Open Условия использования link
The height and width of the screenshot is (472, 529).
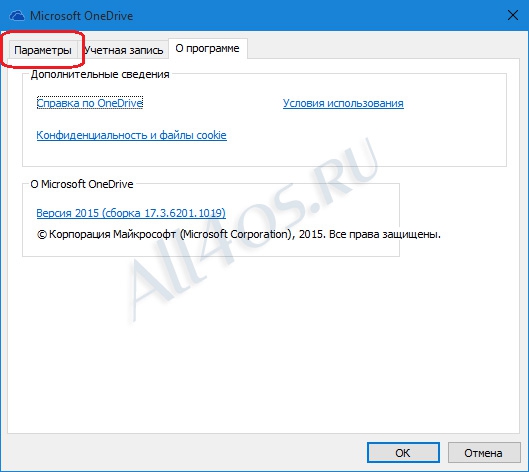pos(343,103)
